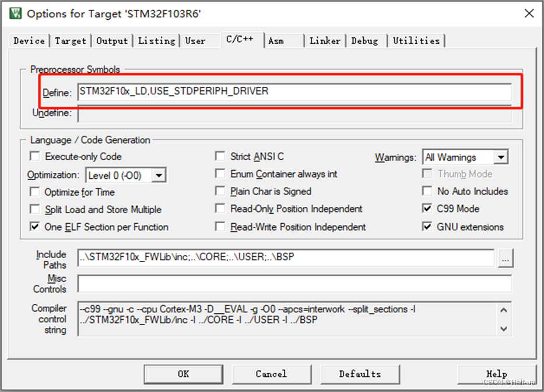
Task: Open the Device tab
Action: click(29, 41)
